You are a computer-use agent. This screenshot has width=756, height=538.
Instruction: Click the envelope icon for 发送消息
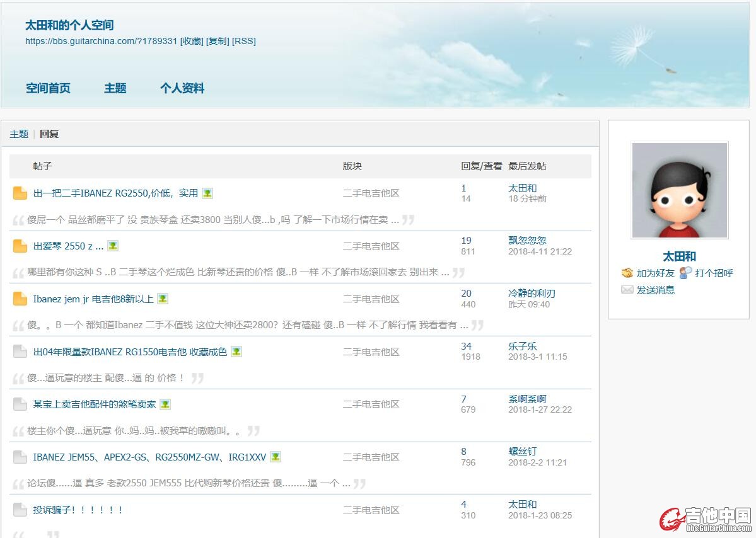627,290
